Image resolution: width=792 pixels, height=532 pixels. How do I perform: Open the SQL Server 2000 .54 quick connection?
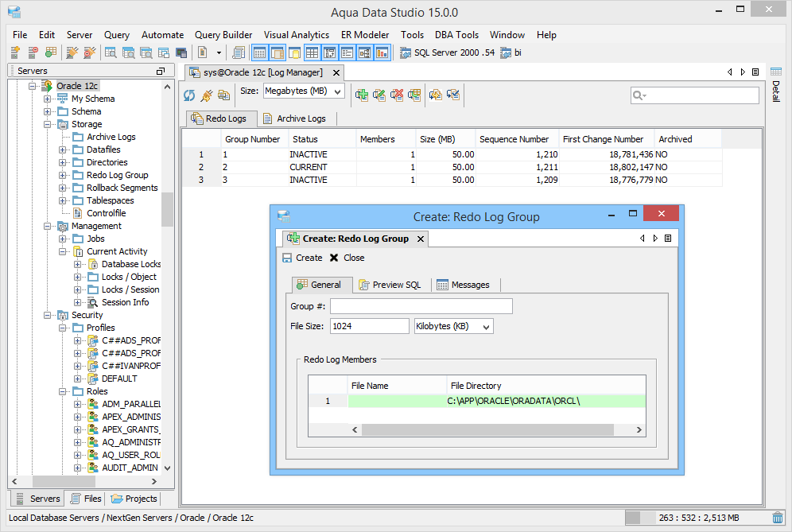pyautogui.click(x=447, y=52)
